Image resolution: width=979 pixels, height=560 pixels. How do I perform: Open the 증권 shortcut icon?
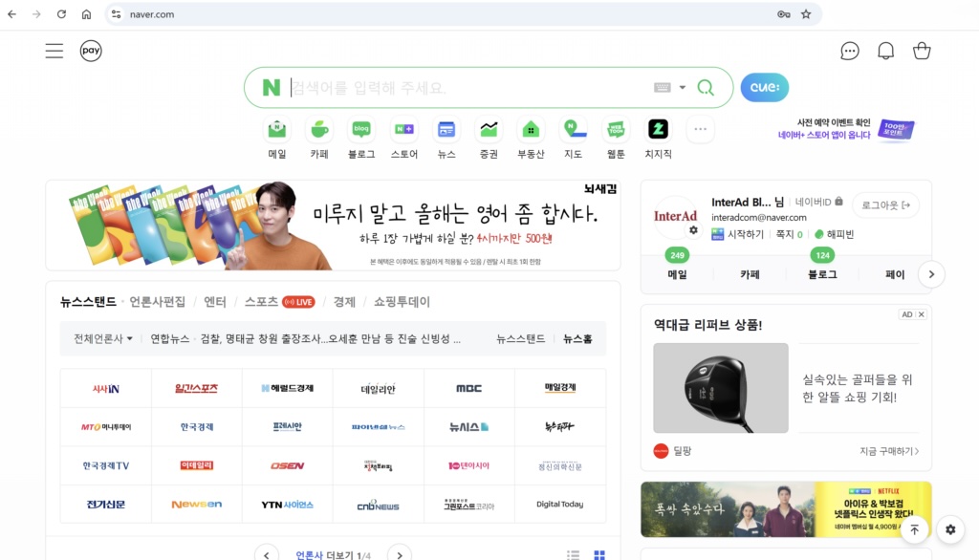tap(489, 130)
